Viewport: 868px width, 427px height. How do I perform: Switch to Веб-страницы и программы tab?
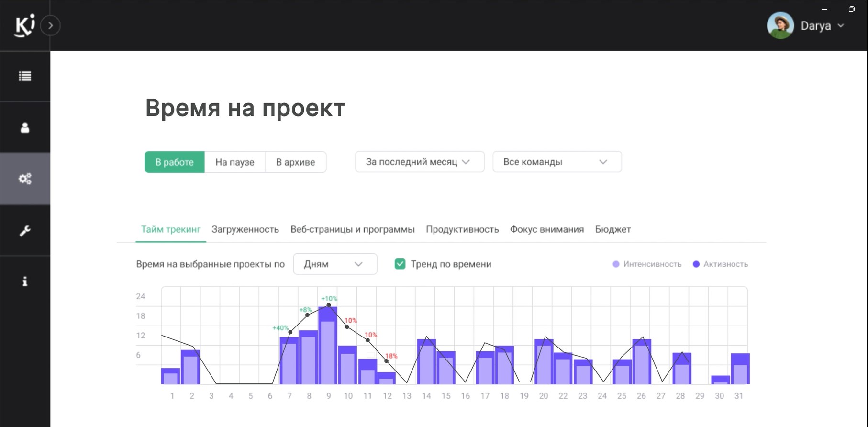[352, 229]
